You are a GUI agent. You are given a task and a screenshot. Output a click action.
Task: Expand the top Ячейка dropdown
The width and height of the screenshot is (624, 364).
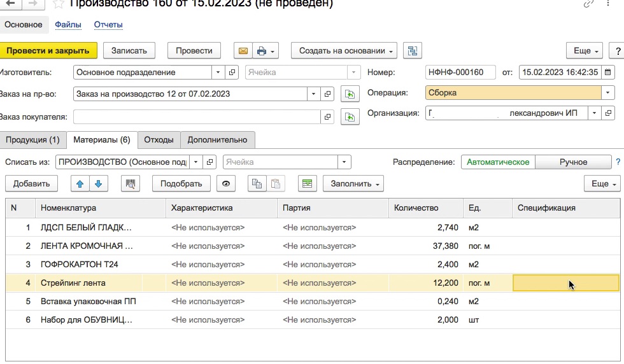353,73
